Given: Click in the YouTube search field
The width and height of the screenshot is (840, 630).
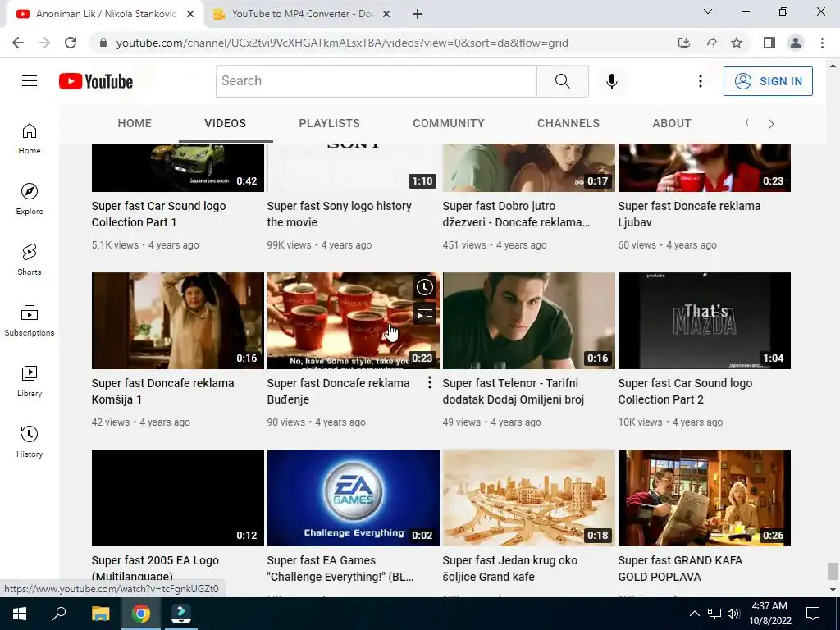Looking at the screenshot, I should click(x=376, y=81).
